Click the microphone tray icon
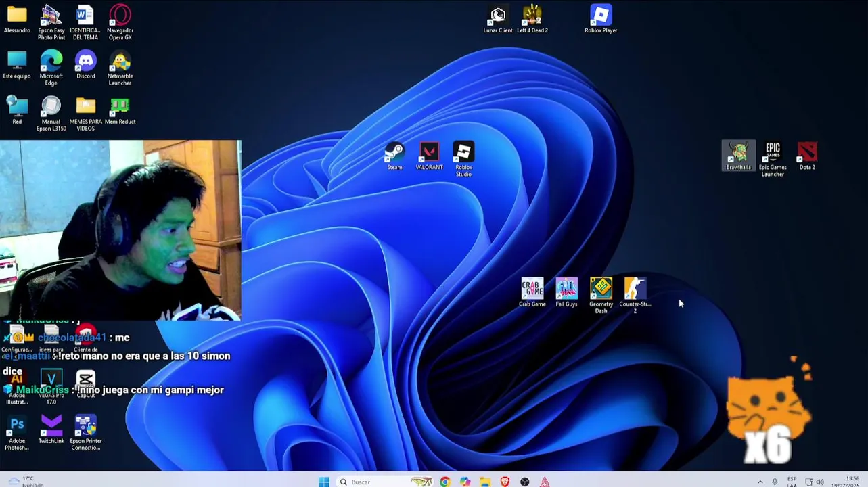Image resolution: width=868 pixels, height=487 pixels. (775, 482)
